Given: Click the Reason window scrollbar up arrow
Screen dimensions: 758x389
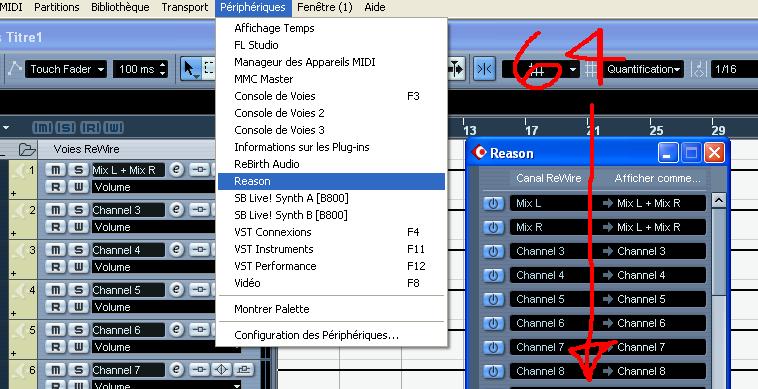Looking at the screenshot, I should 719,201.
